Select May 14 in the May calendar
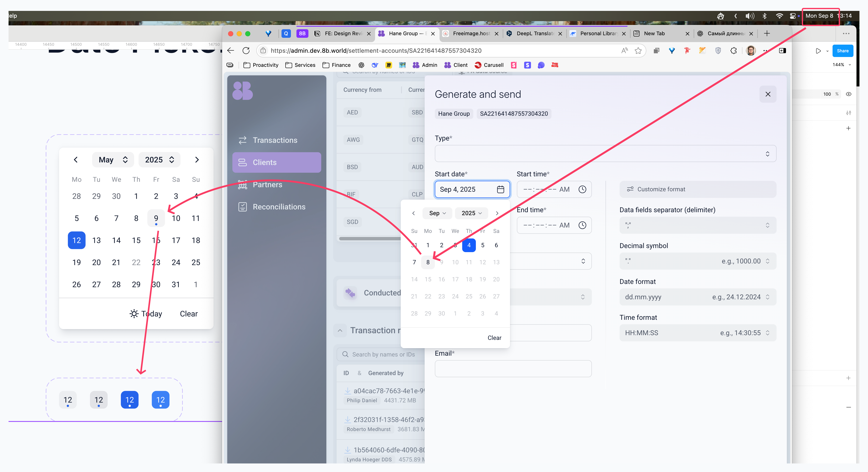 click(116, 240)
